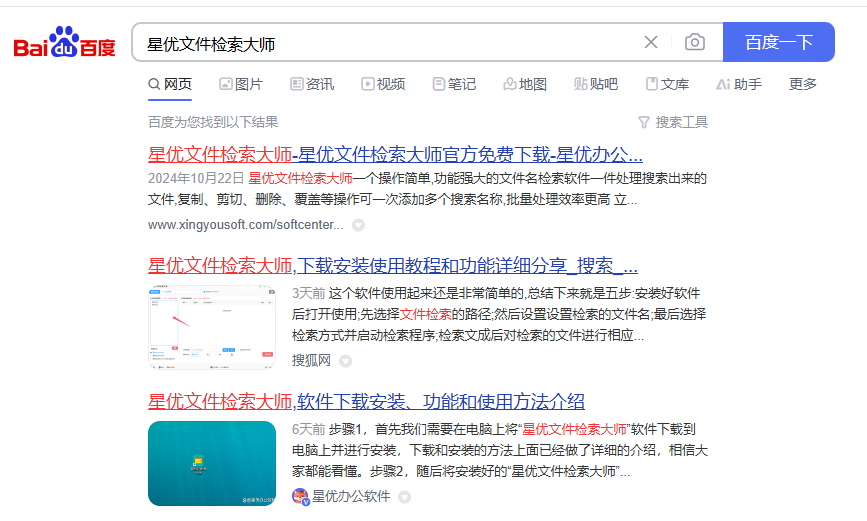Expand the 更多 menu

click(802, 84)
